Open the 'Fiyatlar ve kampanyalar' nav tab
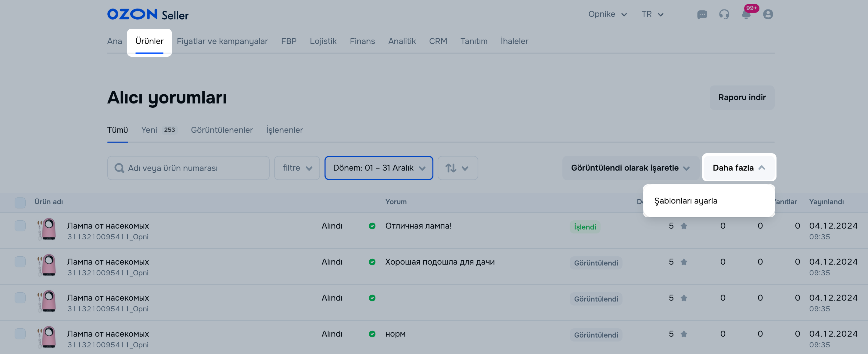This screenshot has width=868, height=354. click(x=222, y=41)
